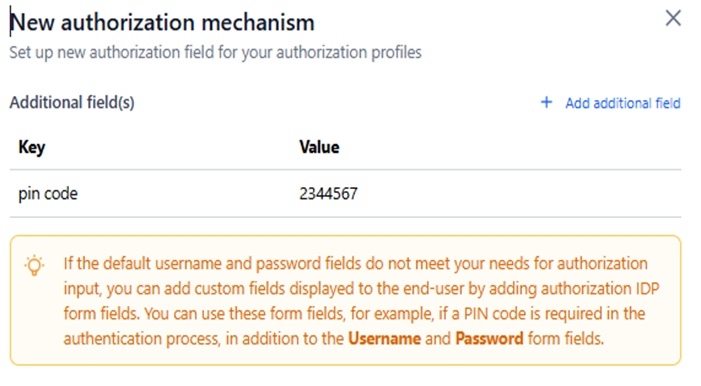Click the bold Password word in the tip

tap(489, 339)
